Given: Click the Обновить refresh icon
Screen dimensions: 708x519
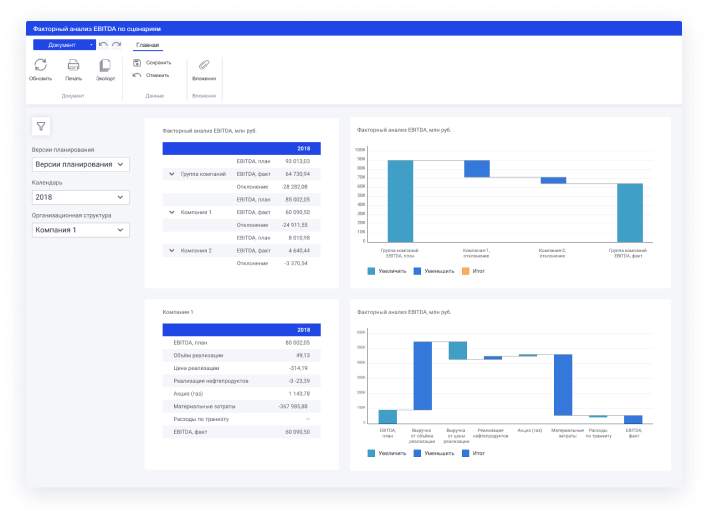Looking at the screenshot, I should click(x=41, y=65).
